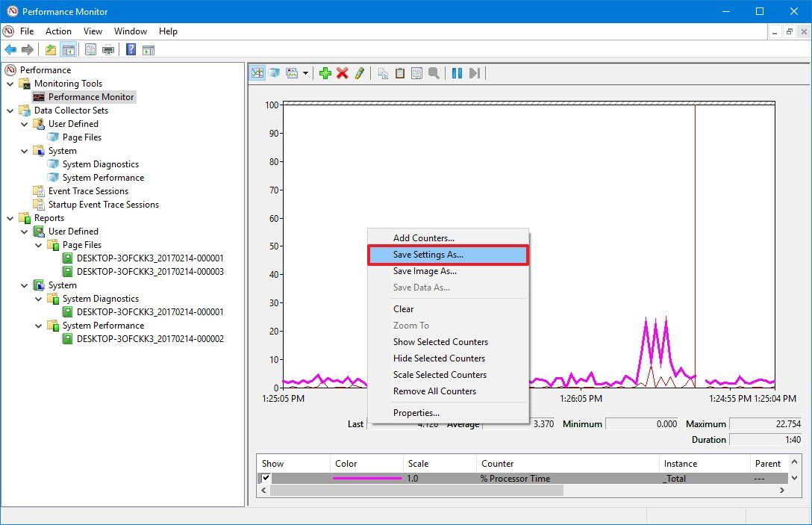This screenshot has height=525, width=812.
Task: Click Clear in the context menu
Action: coord(403,308)
